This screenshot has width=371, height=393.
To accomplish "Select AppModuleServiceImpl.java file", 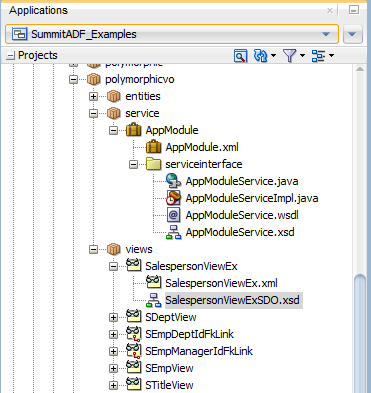I will pyautogui.click(x=252, y=198).
